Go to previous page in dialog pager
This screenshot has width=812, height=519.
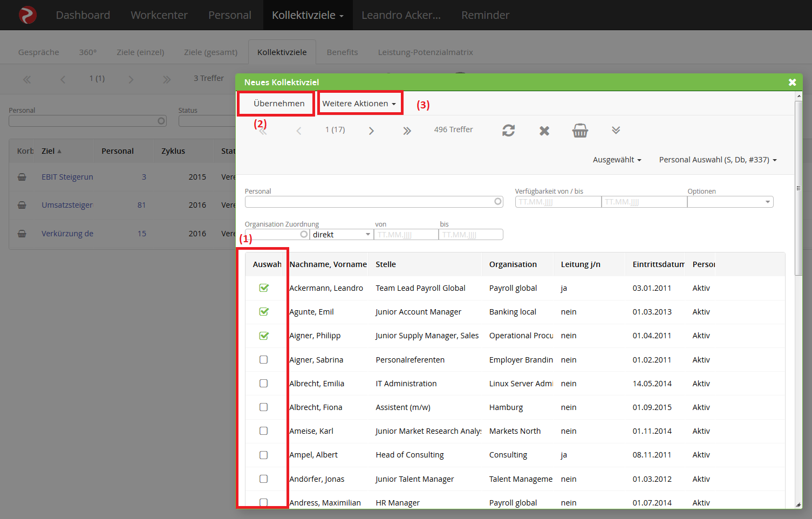click(298, 131)
